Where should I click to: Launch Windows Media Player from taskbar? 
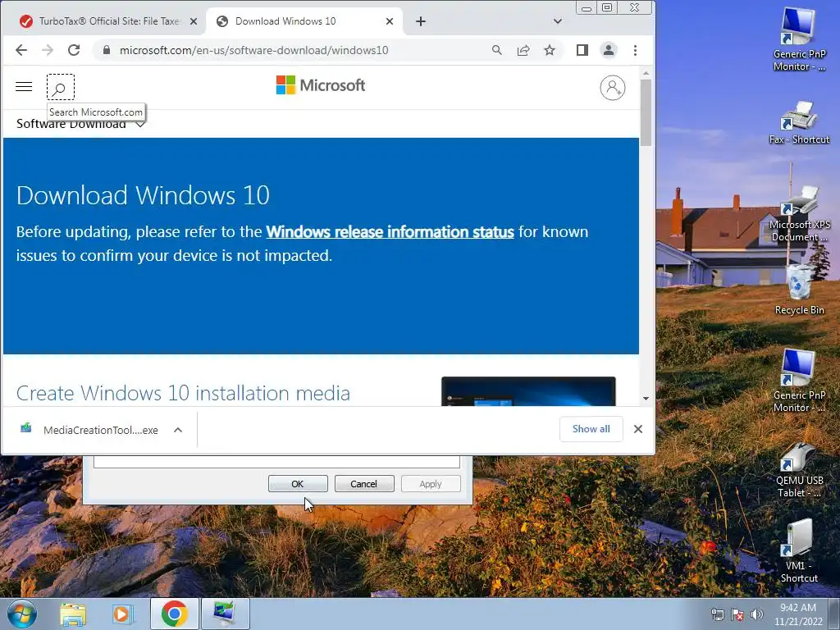122,614
